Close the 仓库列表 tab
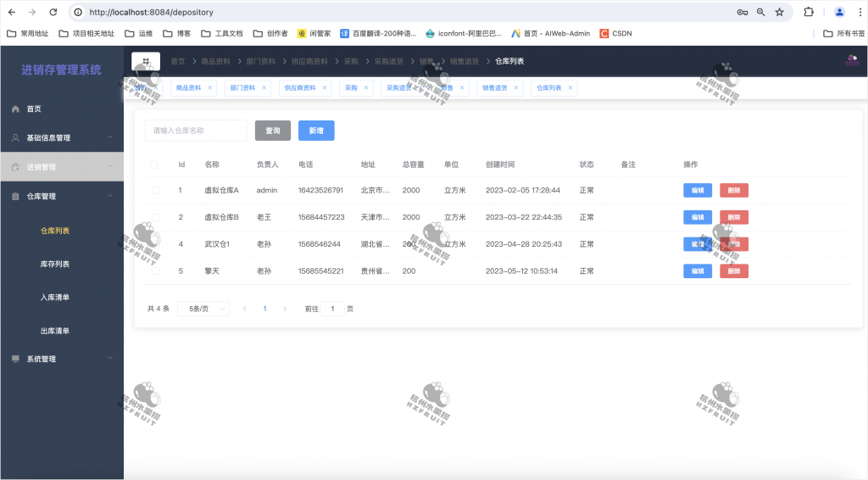 coord(570,87)
